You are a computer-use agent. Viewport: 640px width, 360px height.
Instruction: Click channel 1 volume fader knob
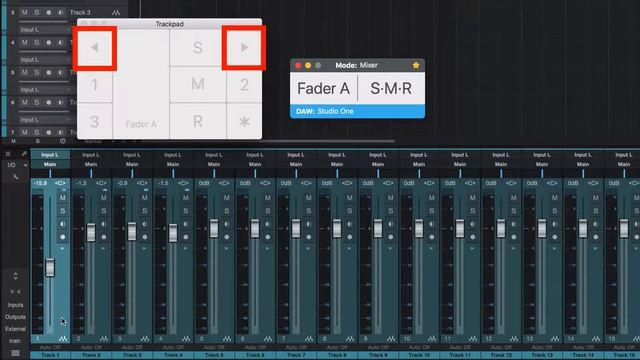coord(50,268)
